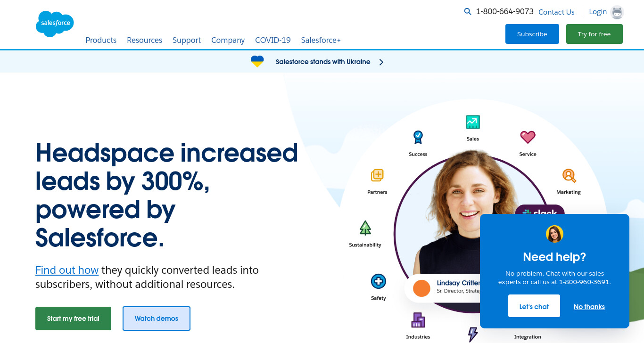The width and height of the screenshot is (644, 343).
Task: Open search with the magnifier icon
Action: pos(468,11)
